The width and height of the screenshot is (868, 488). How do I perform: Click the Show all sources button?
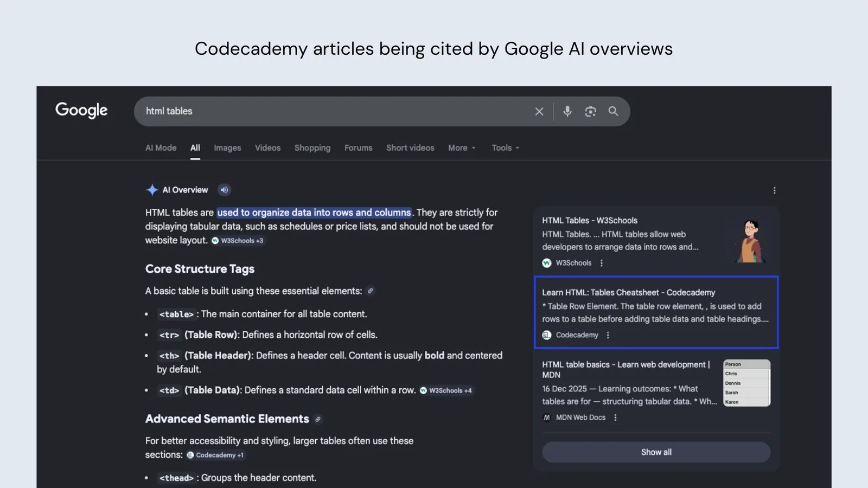(656, 452)
